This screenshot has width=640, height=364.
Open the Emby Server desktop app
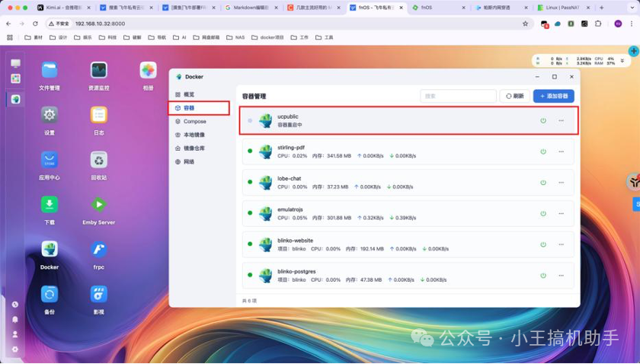pos(98,205)
